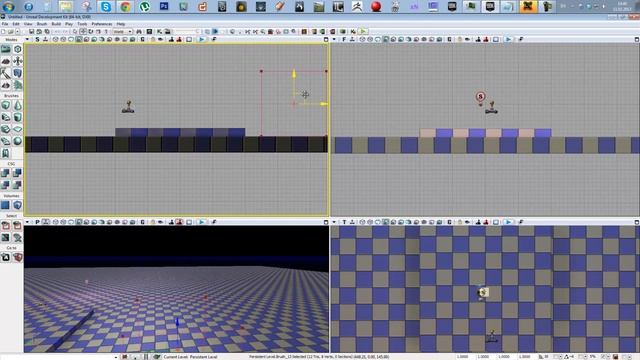Open the top viewport options dropdown arrow
This screenshot has height=360, width=640.
click(x=334, y=222)
